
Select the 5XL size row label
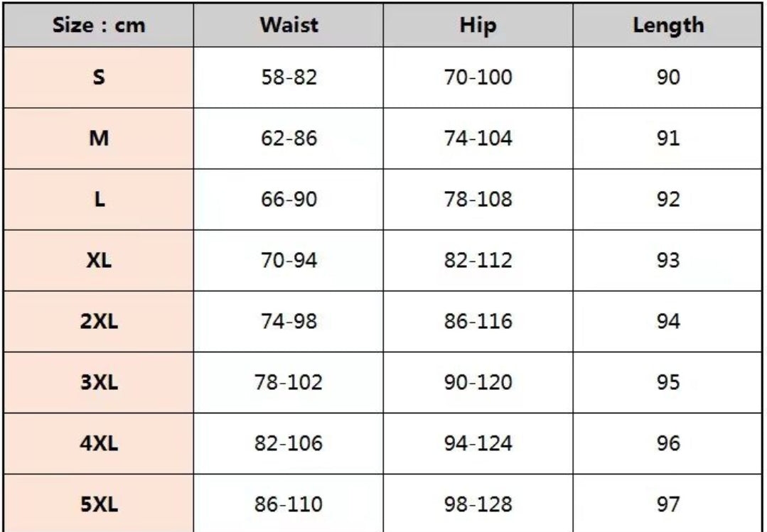pyautogui.click(x=99, y=505)
